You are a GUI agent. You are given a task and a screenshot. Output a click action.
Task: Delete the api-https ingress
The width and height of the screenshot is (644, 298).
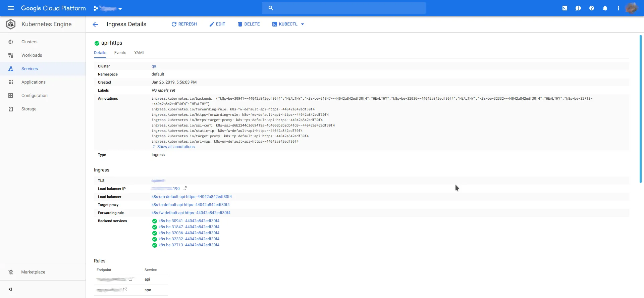(x=249, y=24)
